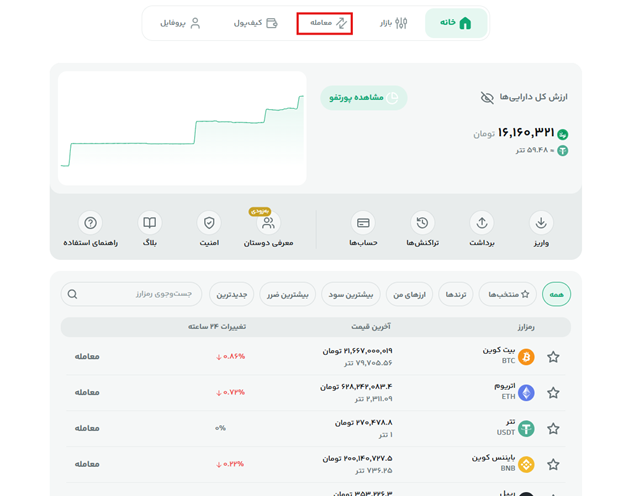Click the portfolio value line chart
This screenshot has height=496, width=624.
coord(182,128)
